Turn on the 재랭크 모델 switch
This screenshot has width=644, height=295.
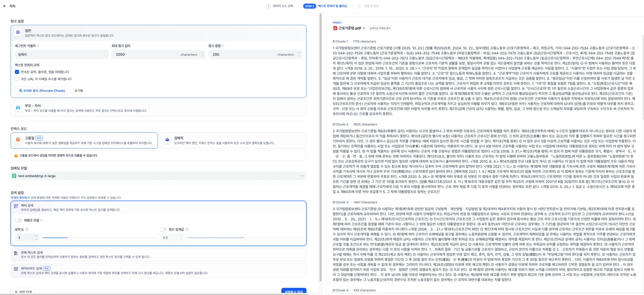18,220
